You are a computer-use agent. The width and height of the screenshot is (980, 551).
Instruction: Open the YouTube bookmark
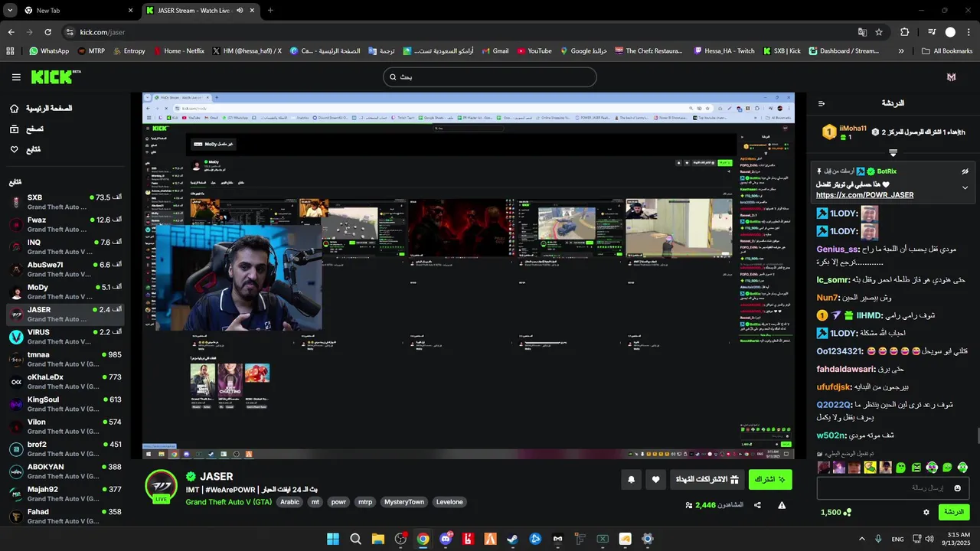point(534,51)
